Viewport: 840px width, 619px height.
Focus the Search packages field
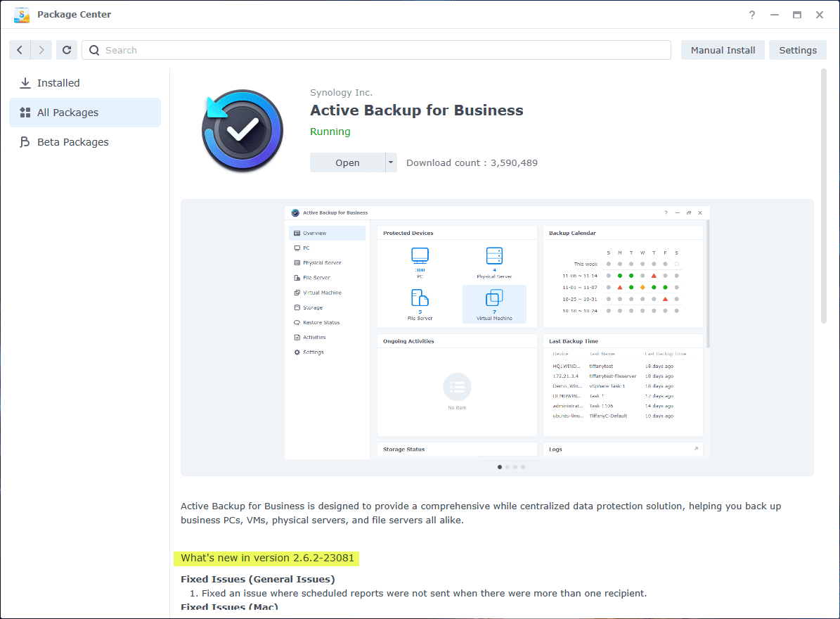pyautogui.click(x=376, y=50)
